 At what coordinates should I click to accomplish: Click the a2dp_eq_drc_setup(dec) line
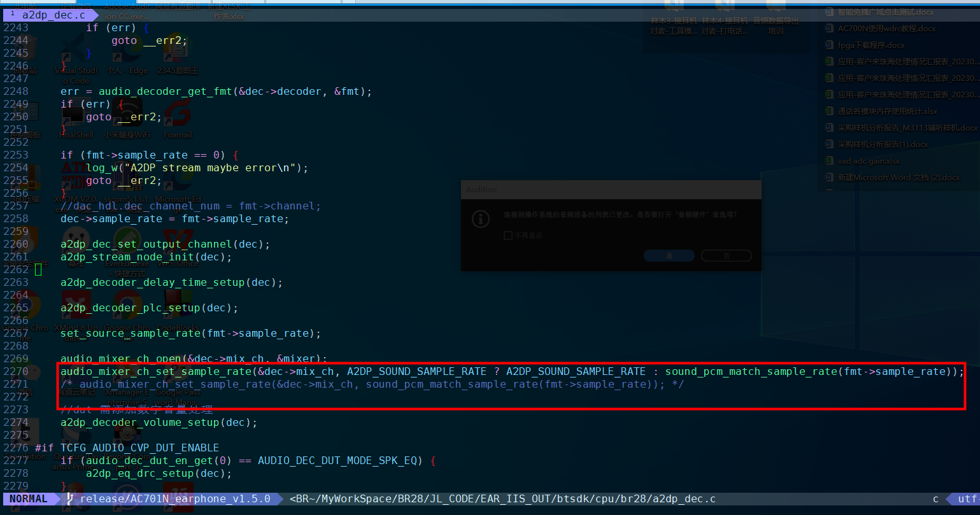pos(159,474)
